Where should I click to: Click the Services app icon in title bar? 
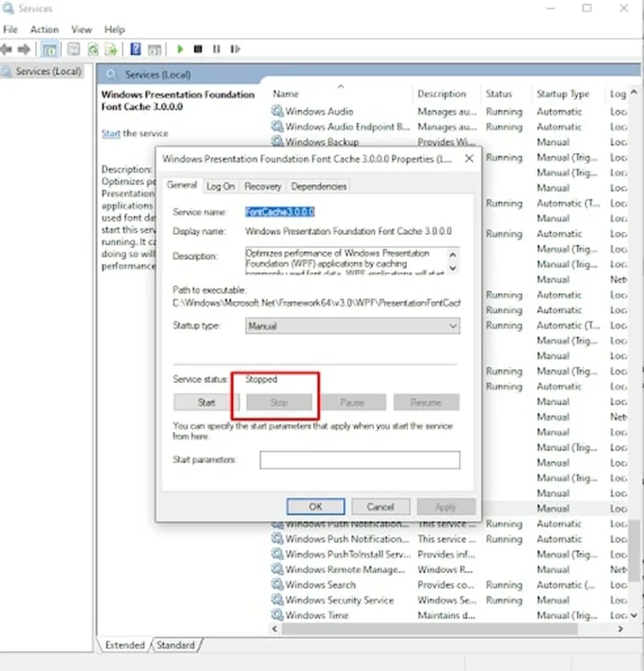coord(8,9)
